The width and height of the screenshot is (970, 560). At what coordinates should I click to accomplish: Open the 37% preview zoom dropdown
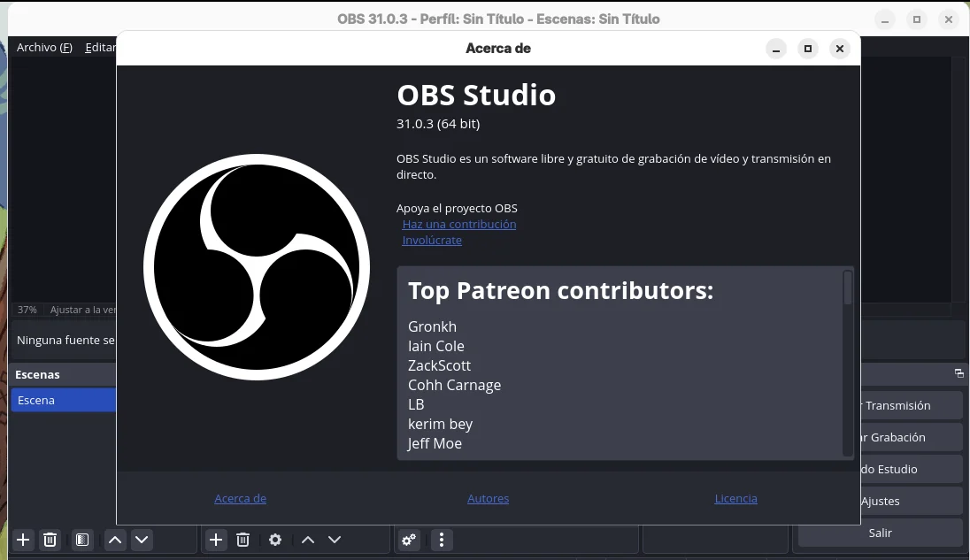(27, 310)
